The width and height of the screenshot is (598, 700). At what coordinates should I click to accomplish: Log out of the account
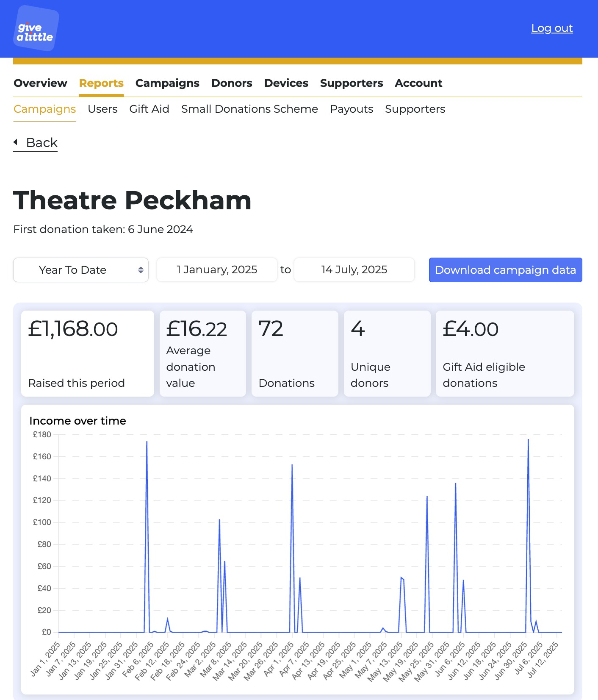click(x=552, y=28)
